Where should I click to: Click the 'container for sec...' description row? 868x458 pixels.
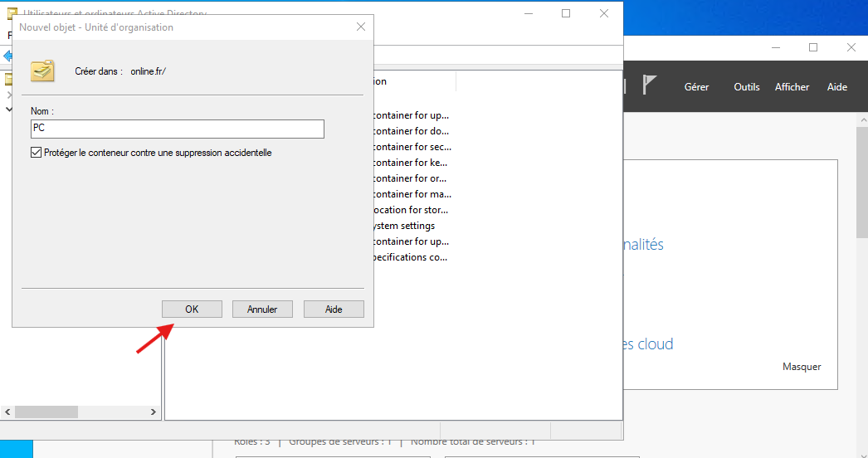[412, 147]
